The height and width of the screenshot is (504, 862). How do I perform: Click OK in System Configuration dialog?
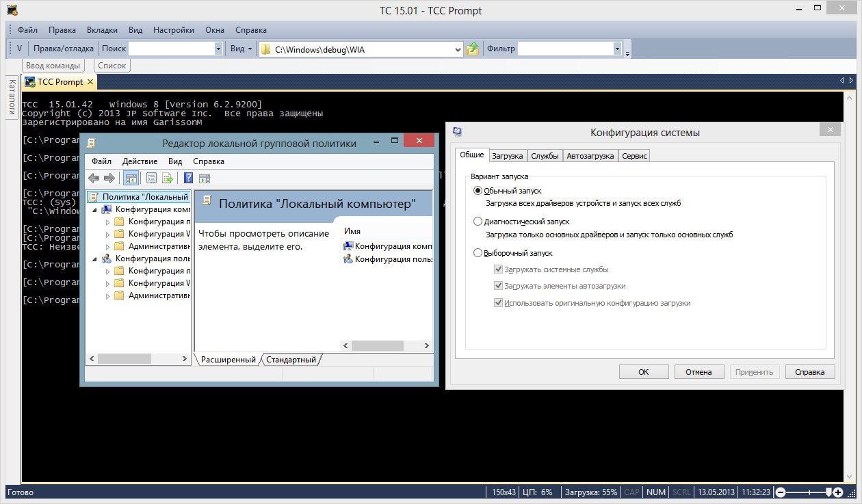tap(644, 372)
